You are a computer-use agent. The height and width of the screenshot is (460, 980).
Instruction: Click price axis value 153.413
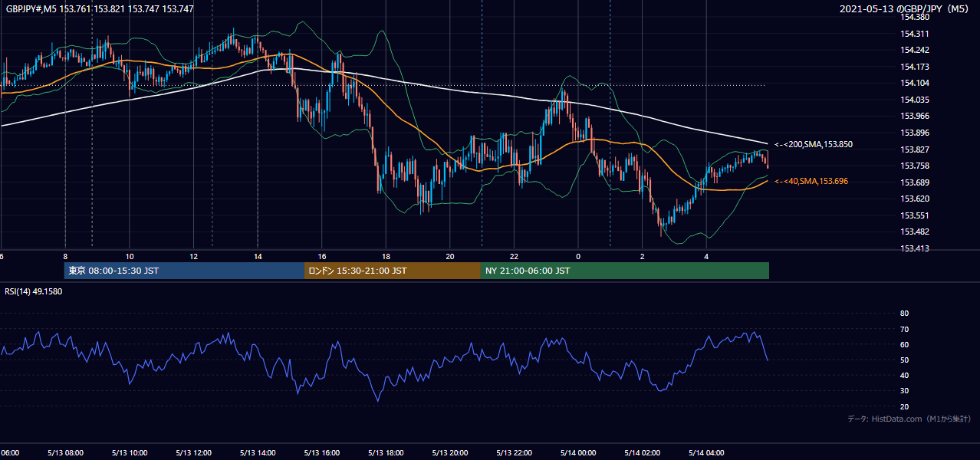coord(915,248)
